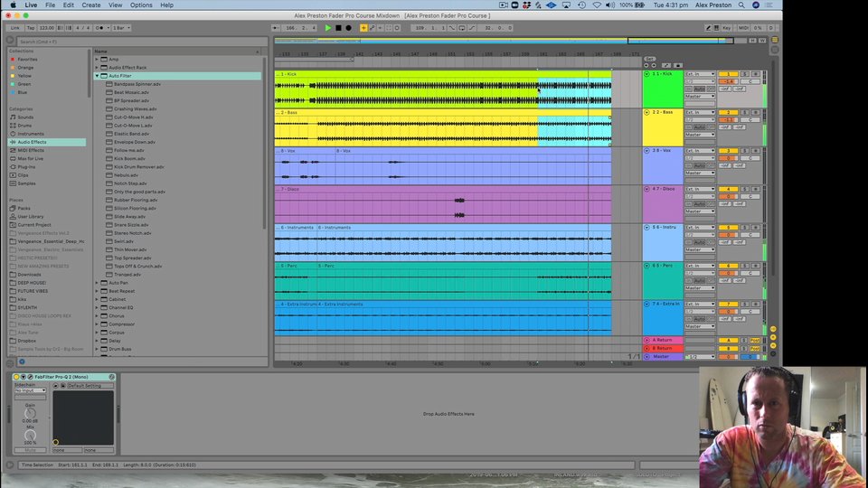The image size is (868, 488).
Task: Click the Bass track volume value
Action: (728, 119)
